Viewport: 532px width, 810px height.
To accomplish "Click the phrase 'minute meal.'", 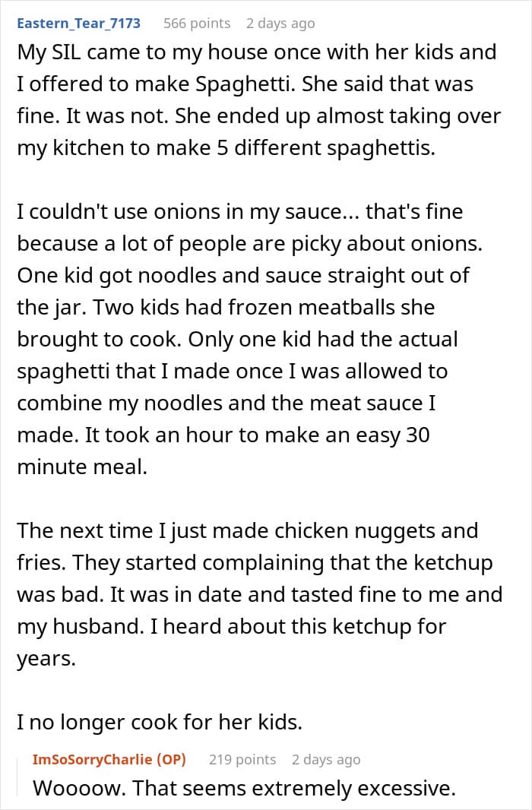I will (82, 467).
